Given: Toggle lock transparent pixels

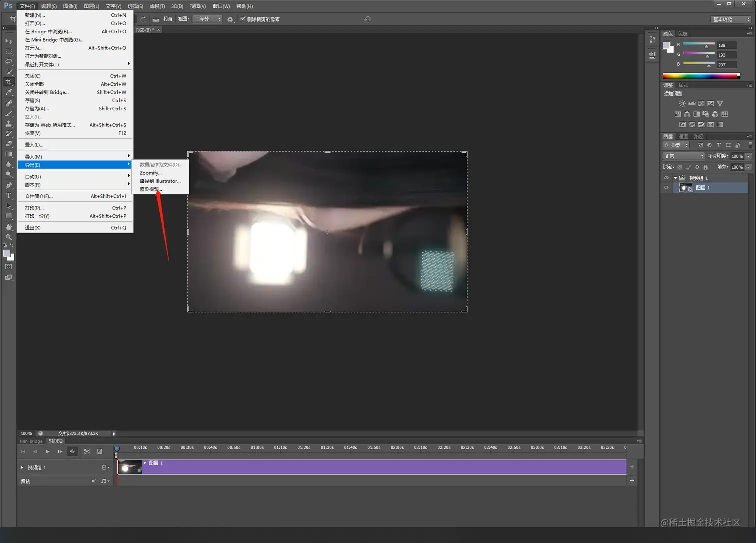Looking at the screenshot, I should pyautogui.click(x=680, y=167).
